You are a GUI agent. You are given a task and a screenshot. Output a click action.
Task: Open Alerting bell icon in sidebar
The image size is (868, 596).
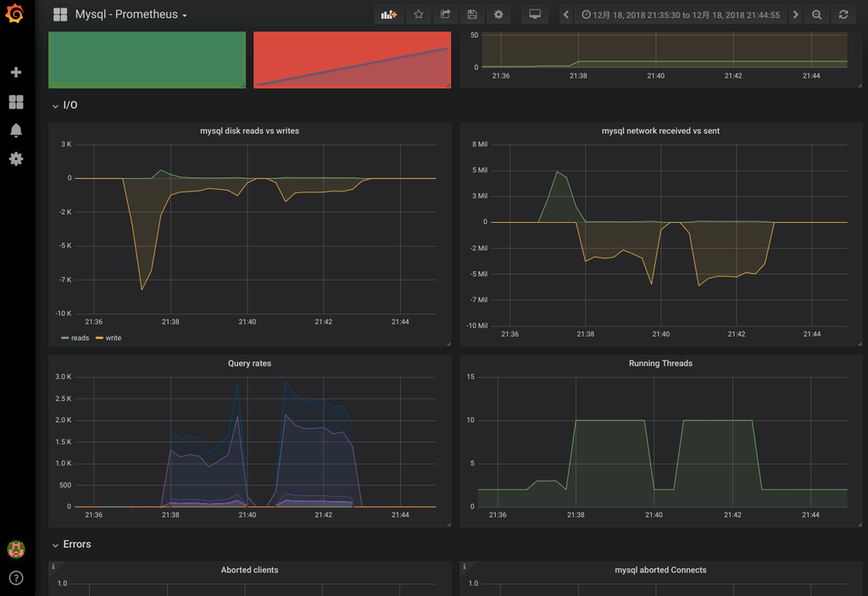(16, 131)
